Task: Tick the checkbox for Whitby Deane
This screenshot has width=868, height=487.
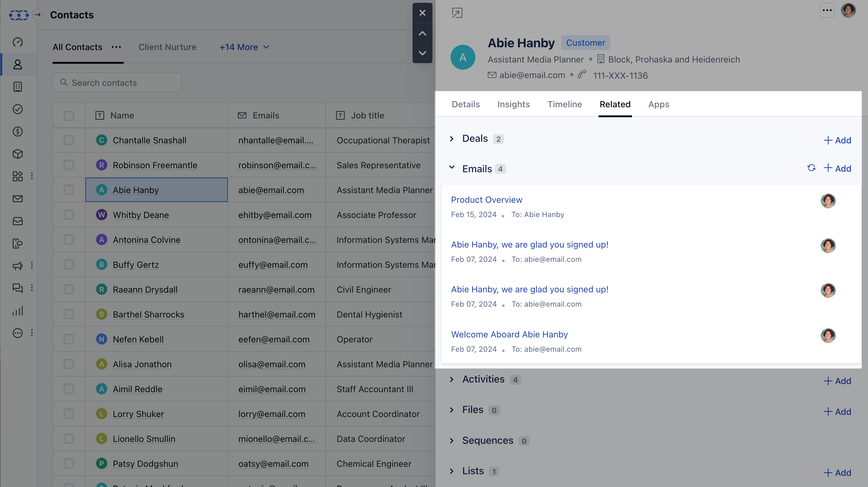Action: pyautogui.click(x=69, y=215)
